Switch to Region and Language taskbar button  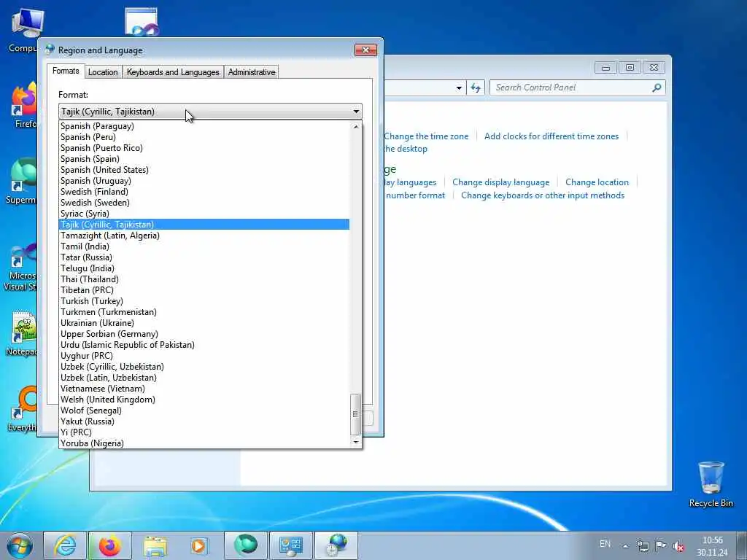click(336, 545)
